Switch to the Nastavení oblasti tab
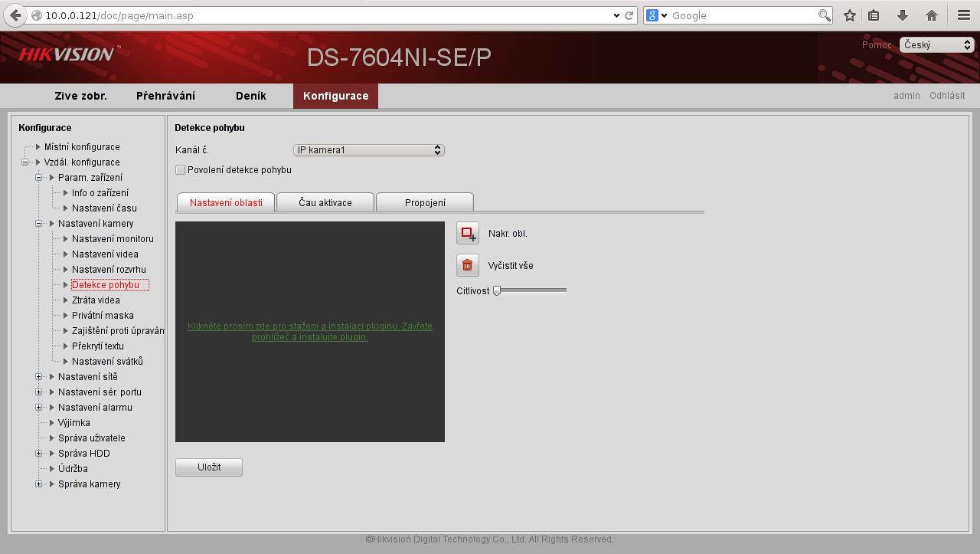 click(226, 202)
